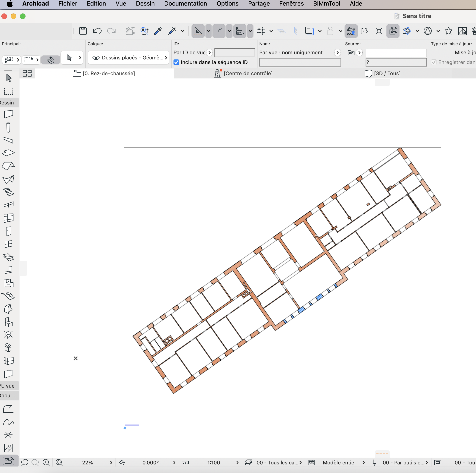Select the Curtain Wall tool
This screenshot has height=473, width=476.
pyautogui.click(x=9, y=218)
